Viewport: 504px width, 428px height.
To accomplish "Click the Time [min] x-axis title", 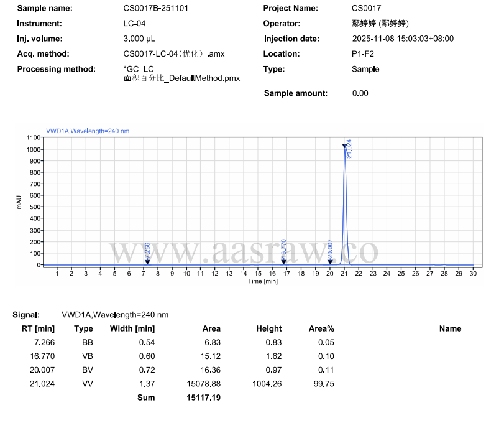I will (x=263, y=281).
